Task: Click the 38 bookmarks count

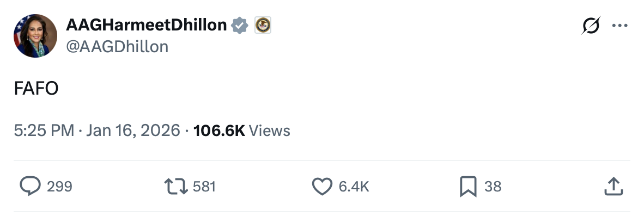Action: coord(493,187)
